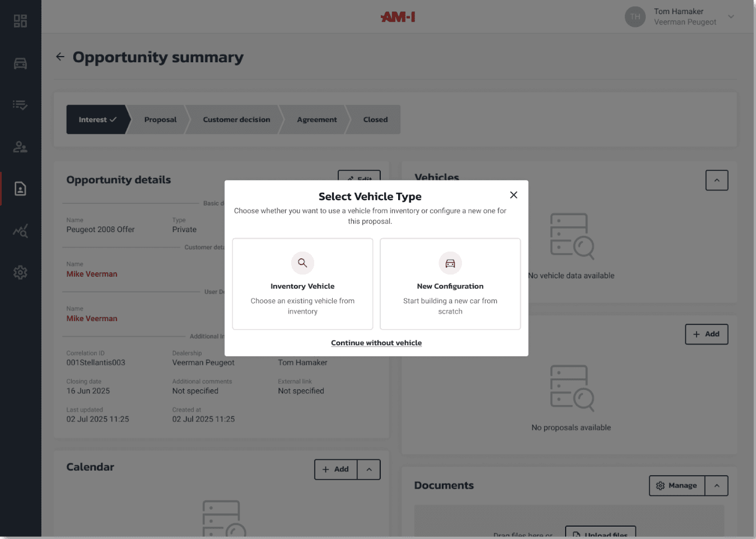Click Edit in Opportunity details
Viewport: 756px width, 539px height.
(x=359, y=176)
